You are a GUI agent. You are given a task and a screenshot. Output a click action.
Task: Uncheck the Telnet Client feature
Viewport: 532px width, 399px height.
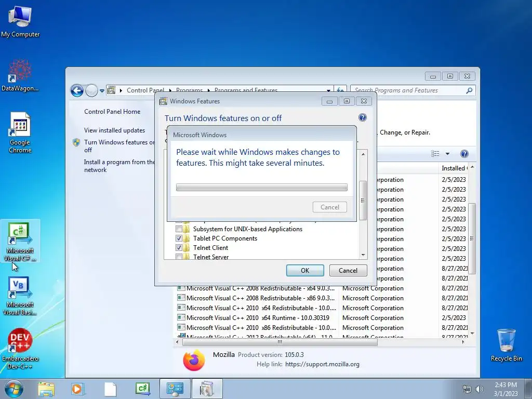click(179, 248)
